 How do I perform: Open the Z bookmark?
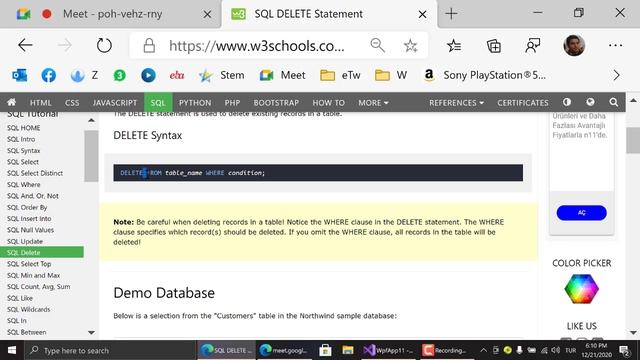pyautogui.click(x=84, y=75)
